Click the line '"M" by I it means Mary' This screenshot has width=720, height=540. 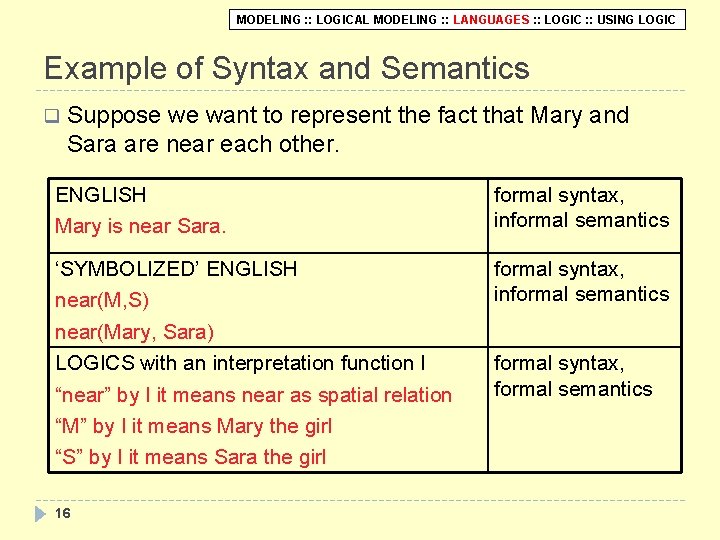[x=193, y=427]
